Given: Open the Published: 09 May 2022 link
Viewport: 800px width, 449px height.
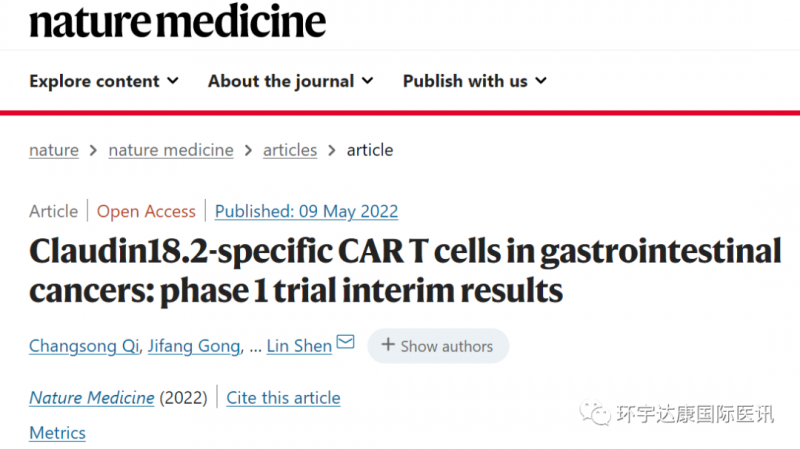Looking at the screenshot, I should (306, 211).
